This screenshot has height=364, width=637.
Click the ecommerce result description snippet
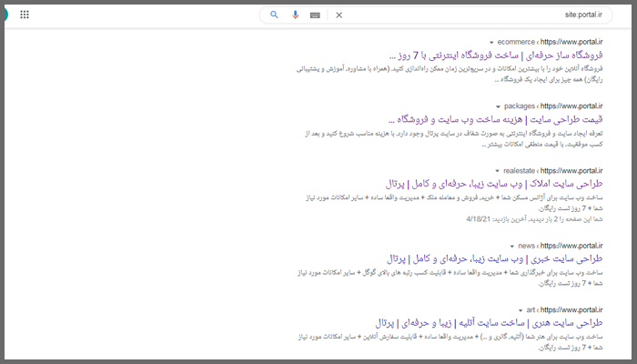click(x=450, y=74)
